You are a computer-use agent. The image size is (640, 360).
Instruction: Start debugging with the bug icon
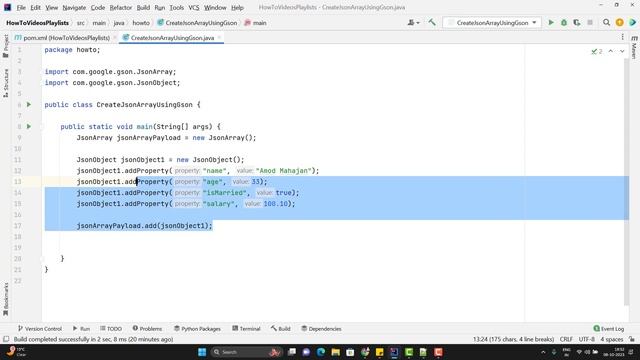click(564, 23)
